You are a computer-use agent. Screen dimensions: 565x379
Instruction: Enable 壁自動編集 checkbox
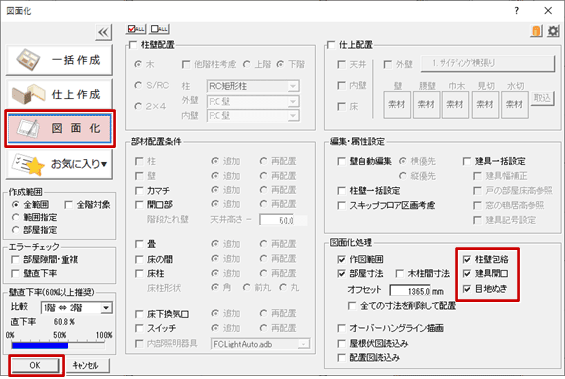tap(341, 161)
